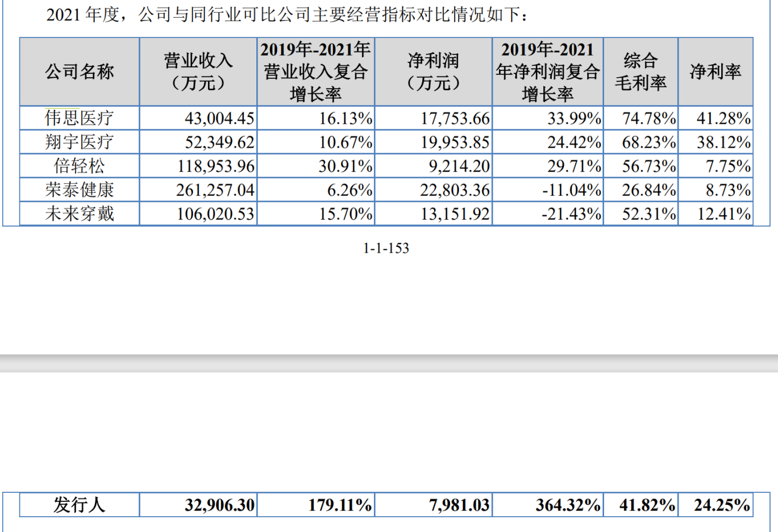The height and width of the screenshot is (532, 778).
Task: Click profit growth 24.42%
Action: pyautogui.click(x=575, y=142)
